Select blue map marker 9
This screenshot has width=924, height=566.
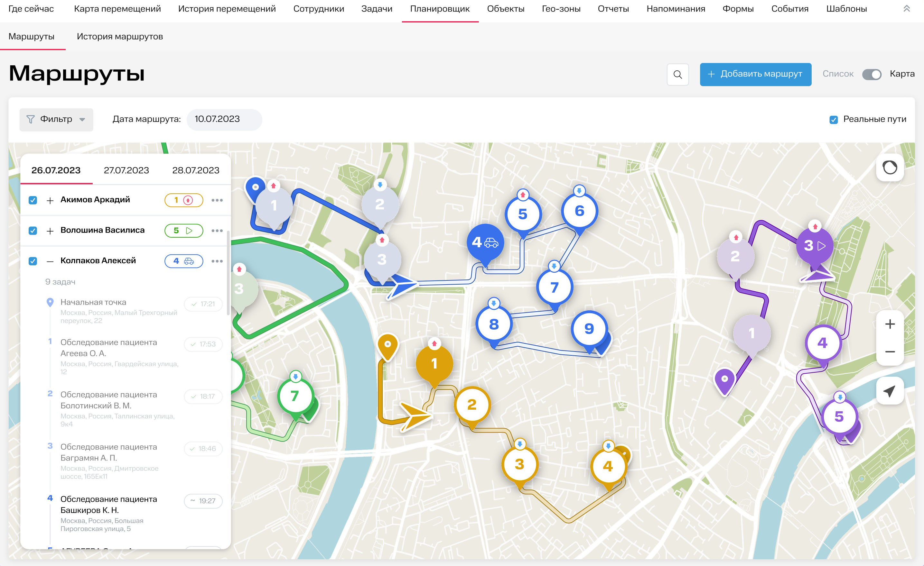point(589,329)
